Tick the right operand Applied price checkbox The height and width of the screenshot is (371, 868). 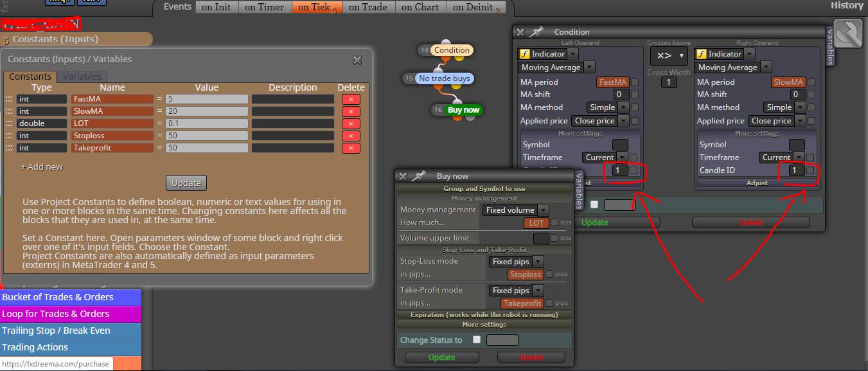(811, 120)
